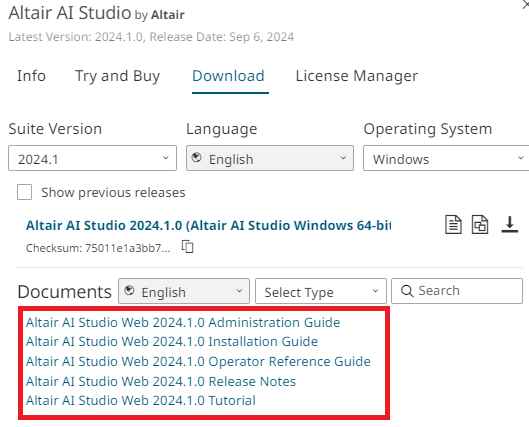The height and width of the screenshot is (427, 529).
Task: Open Altair AI Studio 2024.1.0 Windows 64-bit link
Action: point(208,225)
